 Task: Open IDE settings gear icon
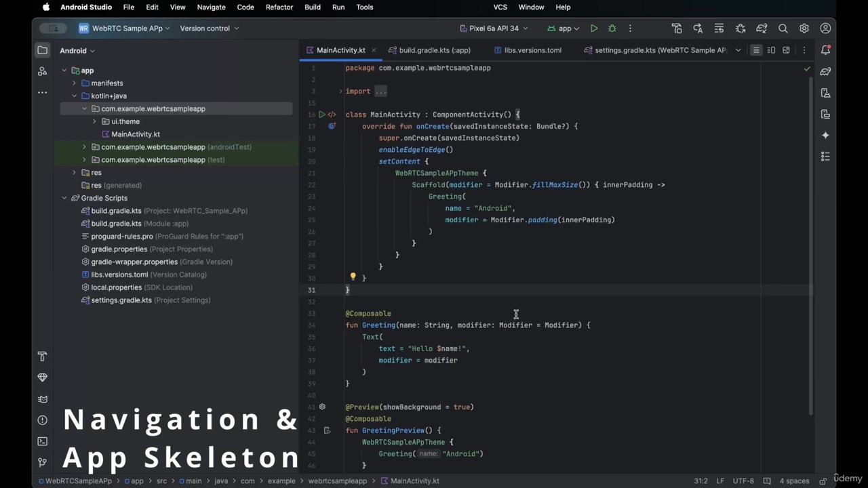pyautogui.click(x=804, y=28)
